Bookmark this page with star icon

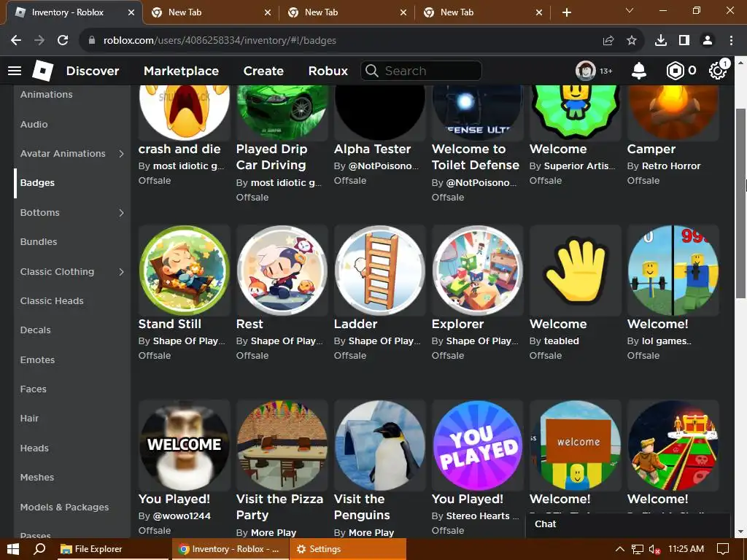click(x=632, y=41)
